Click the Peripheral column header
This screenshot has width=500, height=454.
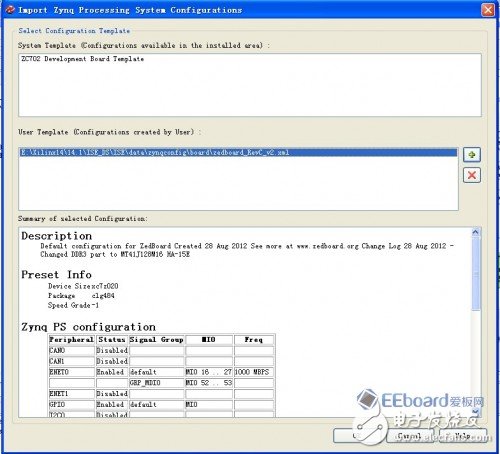click(x=72, y=340)
